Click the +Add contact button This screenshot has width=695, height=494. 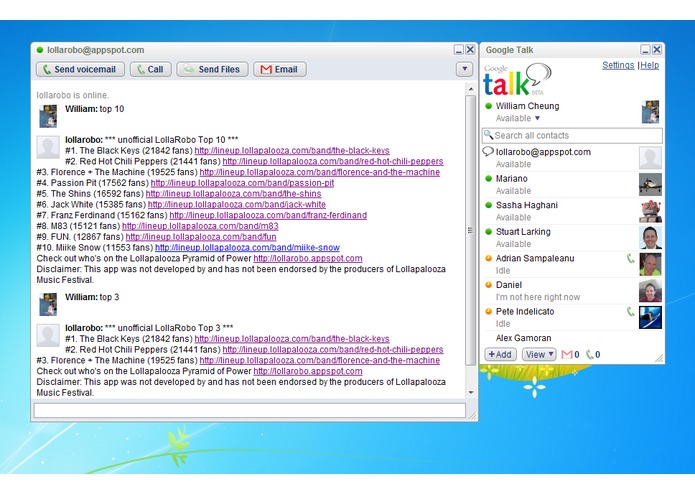point(500,354)
